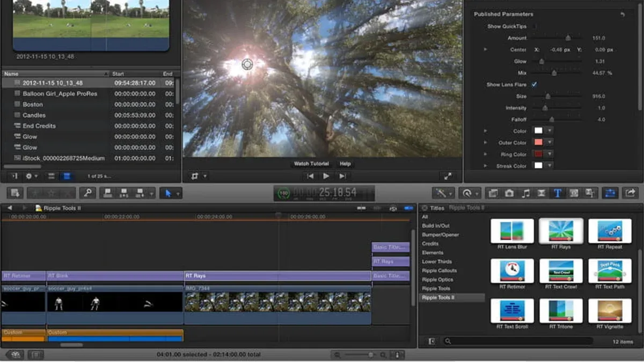The image size is (644, 362).
Task: Open the overwrite edit options dropdown arrow
Action: click(x=152, y=193)
